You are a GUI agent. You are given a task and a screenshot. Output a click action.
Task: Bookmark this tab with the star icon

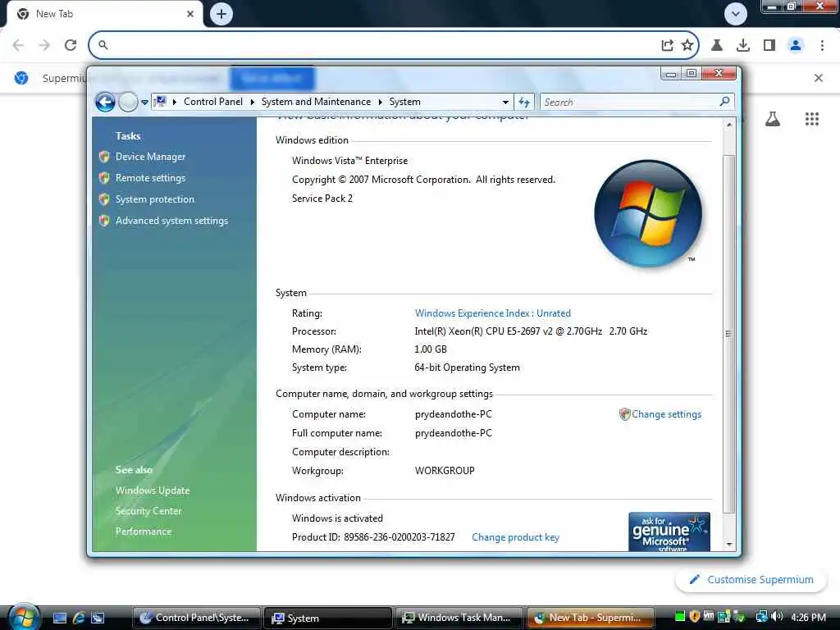(687, 45)
